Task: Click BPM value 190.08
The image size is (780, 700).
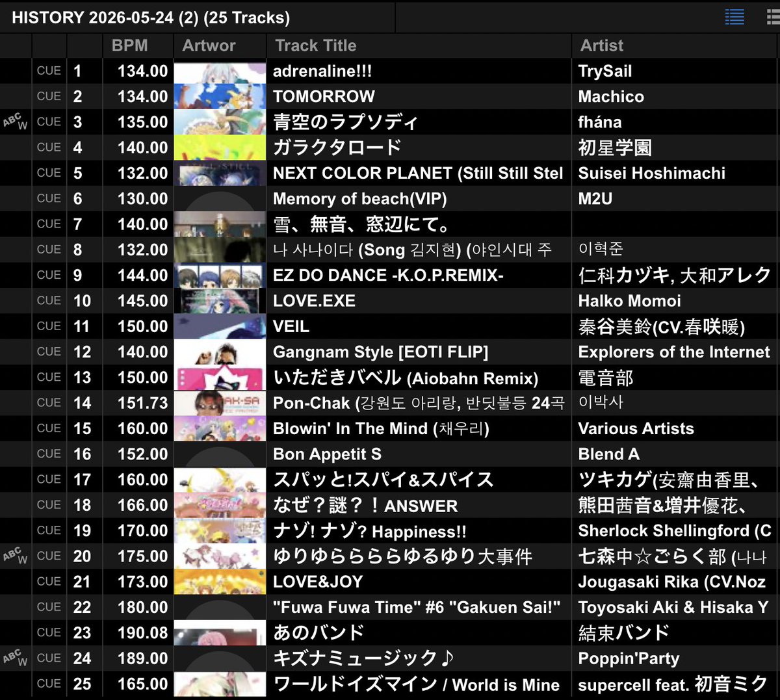Action: click(142, 632)
